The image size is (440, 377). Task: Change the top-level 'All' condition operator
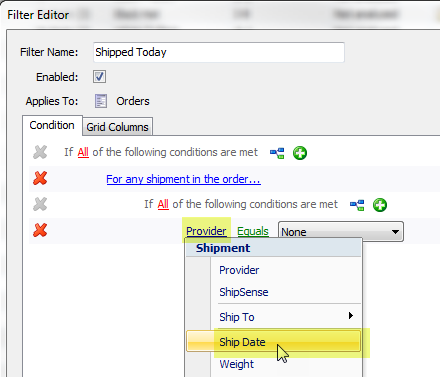click(83, 152)
